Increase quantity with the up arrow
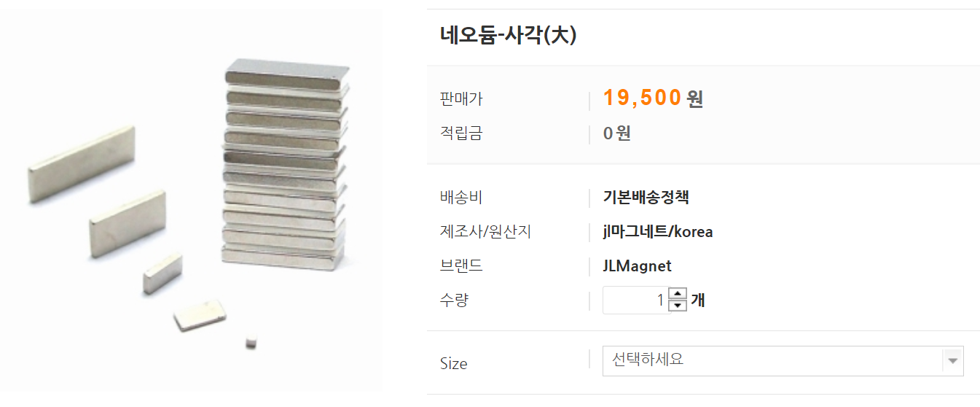 (x=678, y=294)
